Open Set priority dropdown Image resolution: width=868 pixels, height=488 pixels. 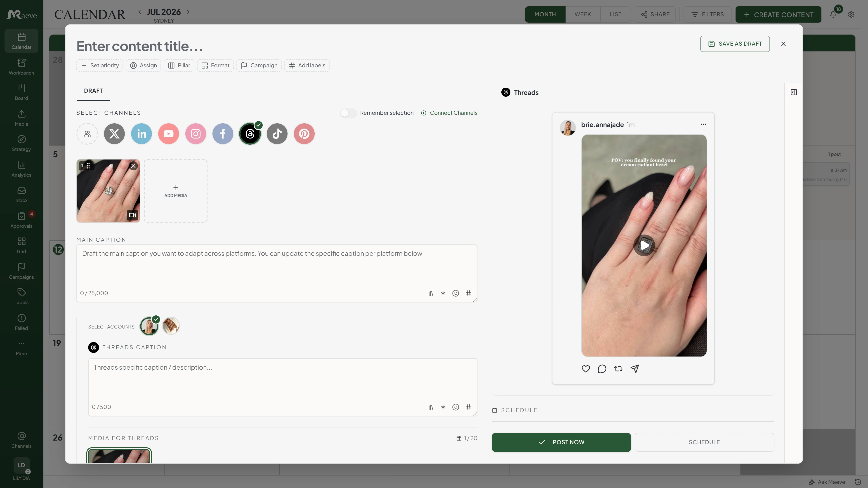click(100, 65)
